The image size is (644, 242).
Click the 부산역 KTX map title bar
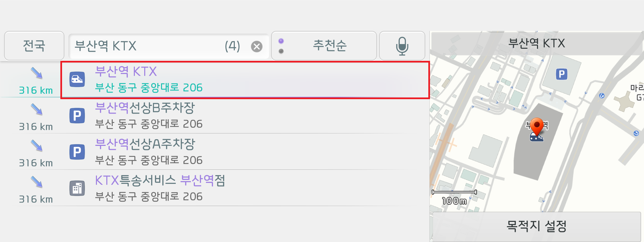coord(536,43)
